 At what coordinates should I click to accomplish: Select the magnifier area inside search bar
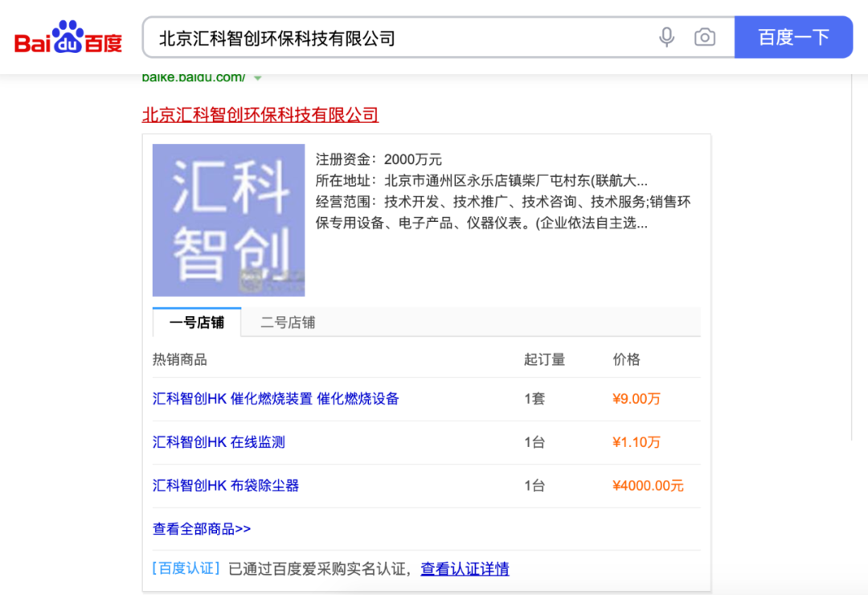[x=794, y=37]
